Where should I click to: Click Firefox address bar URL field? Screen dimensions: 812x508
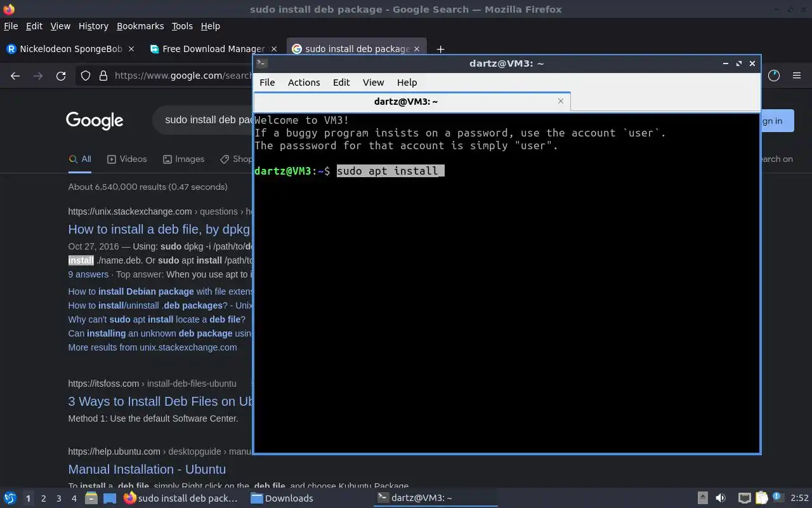pos(183,76)
